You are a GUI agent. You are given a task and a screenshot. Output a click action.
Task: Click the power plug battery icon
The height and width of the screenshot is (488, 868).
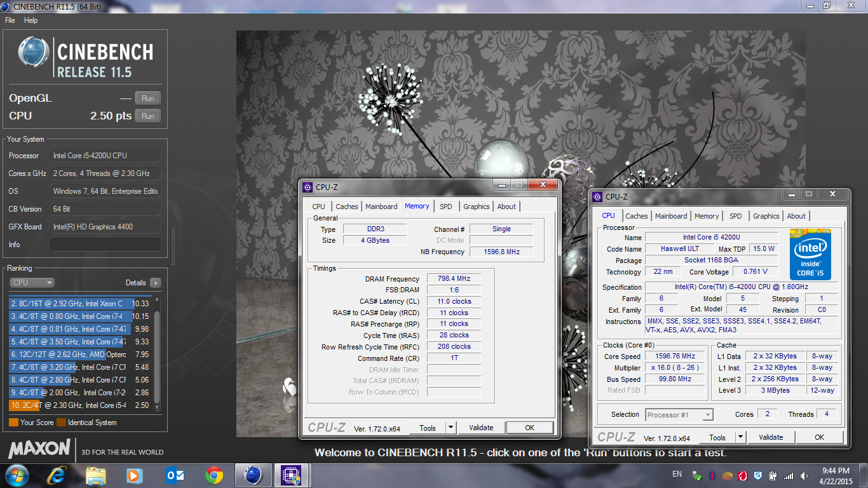tap(773, 476)
